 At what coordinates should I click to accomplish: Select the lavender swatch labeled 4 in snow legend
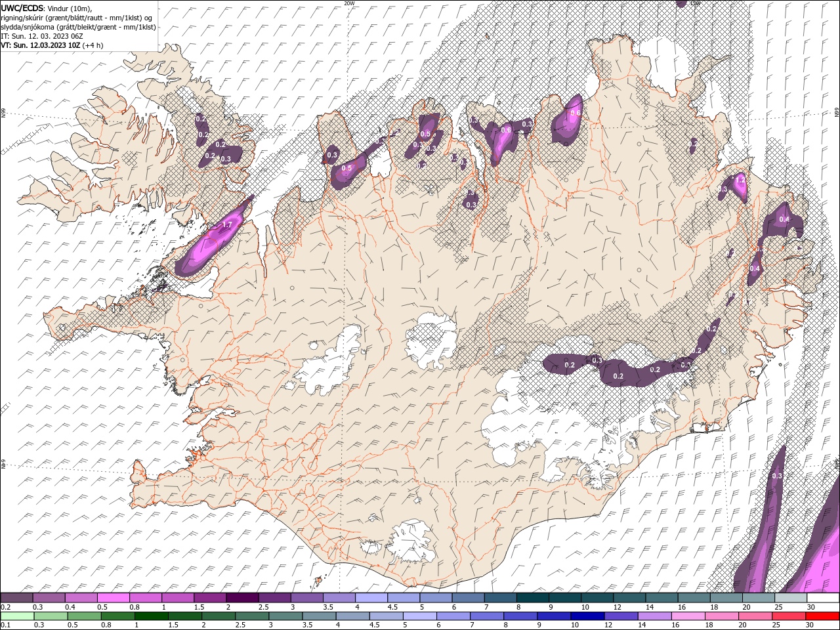371,598
